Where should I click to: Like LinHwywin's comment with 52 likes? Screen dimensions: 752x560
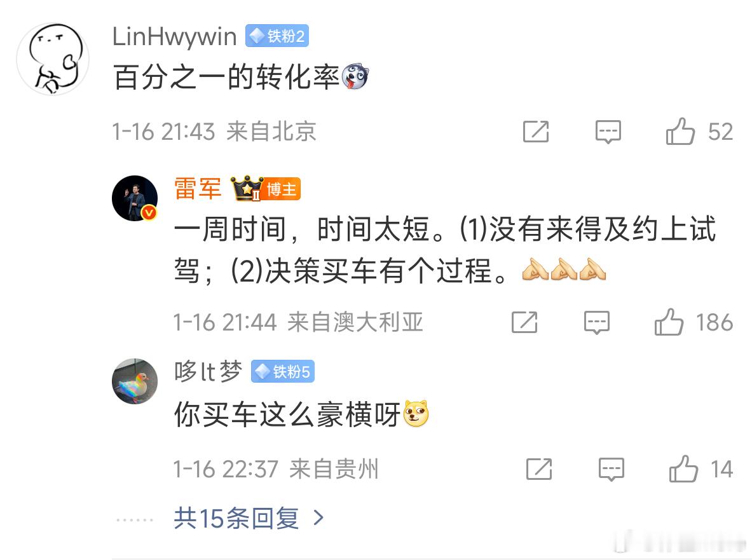680,131
